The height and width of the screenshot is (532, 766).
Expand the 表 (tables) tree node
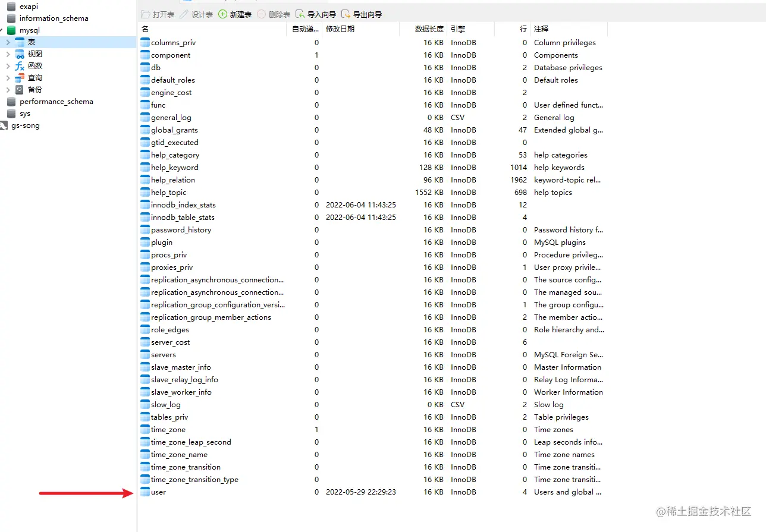(8, 42)
